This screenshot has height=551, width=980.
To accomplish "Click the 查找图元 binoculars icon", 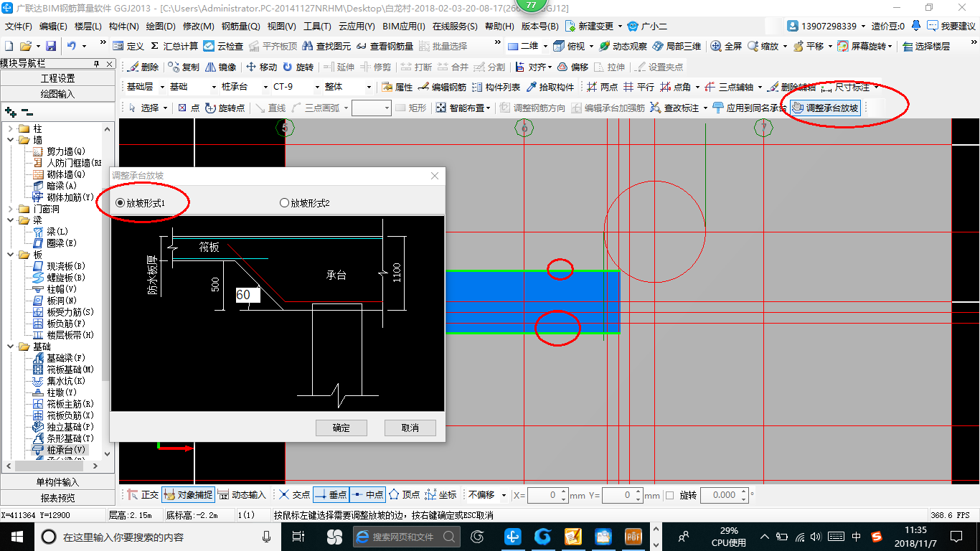I will coord(307,46).
